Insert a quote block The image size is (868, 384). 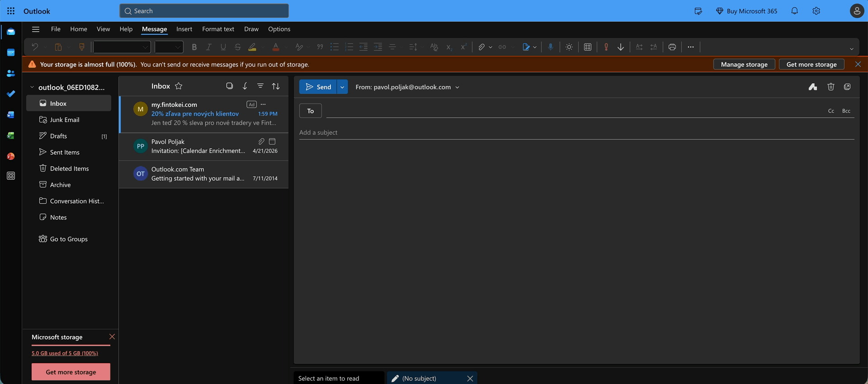(320, 47)
